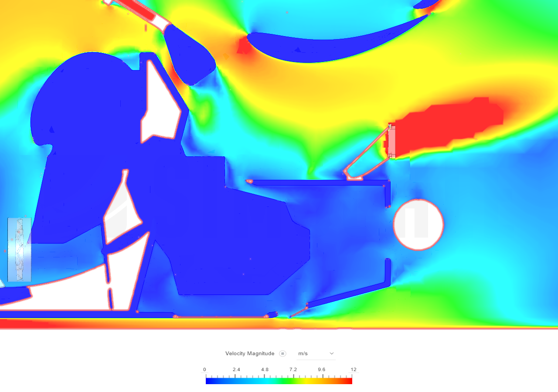Image resolution: width=558 pixels, height=392 pixels.
Task: Open the m/s units dropdown
Action: (316, 354)
